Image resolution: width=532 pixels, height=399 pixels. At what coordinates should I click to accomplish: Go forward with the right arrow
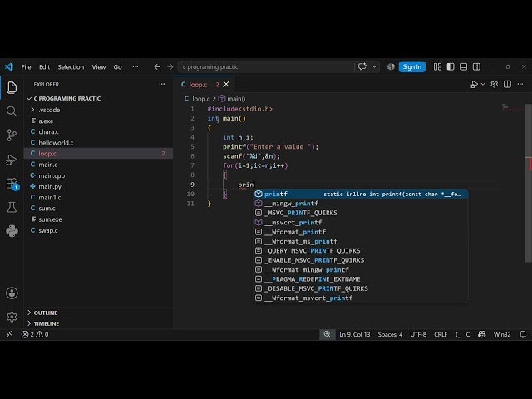[170, 66]
